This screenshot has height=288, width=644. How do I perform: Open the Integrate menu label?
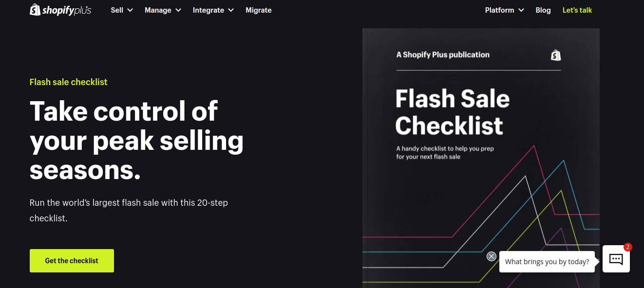[208, 10]
